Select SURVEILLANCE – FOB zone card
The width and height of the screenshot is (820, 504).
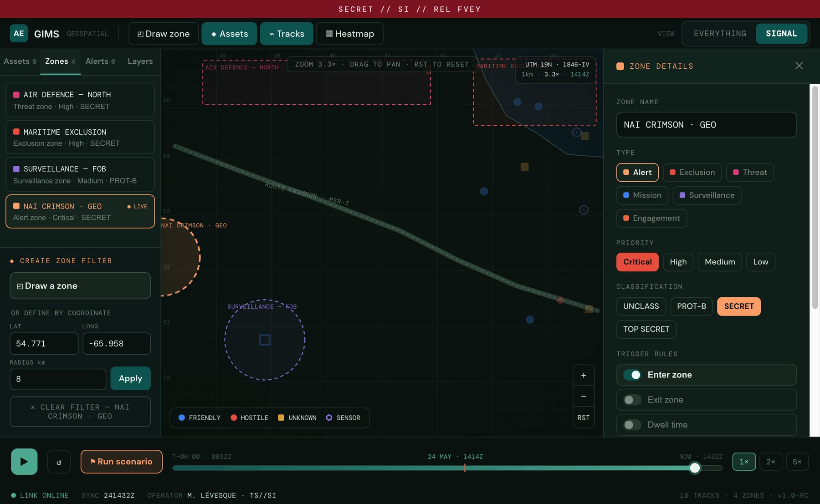point(80,174)
